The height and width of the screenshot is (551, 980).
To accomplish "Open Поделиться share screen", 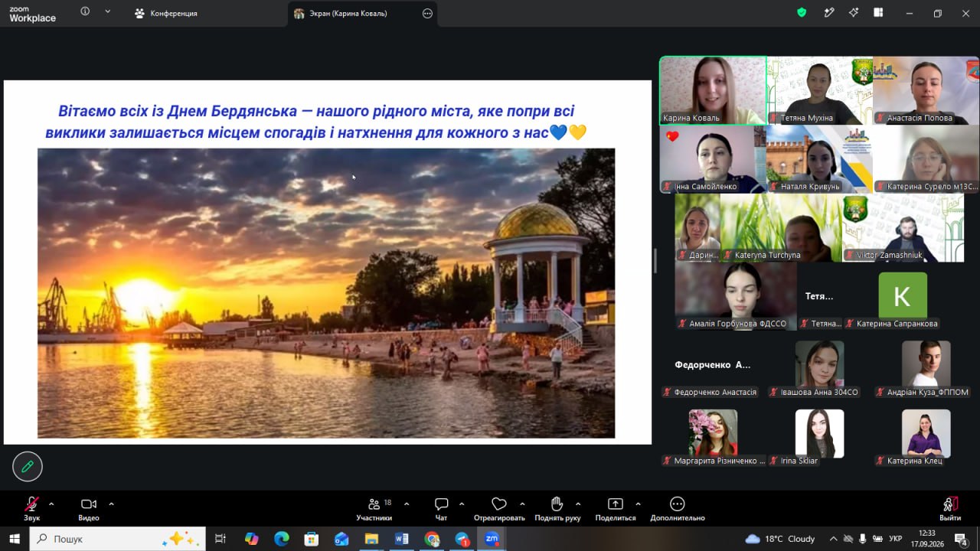I will pos(616,510).
